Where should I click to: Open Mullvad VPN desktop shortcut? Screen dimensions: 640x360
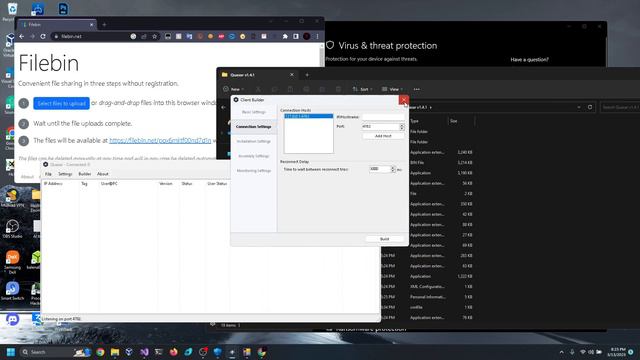12,198
